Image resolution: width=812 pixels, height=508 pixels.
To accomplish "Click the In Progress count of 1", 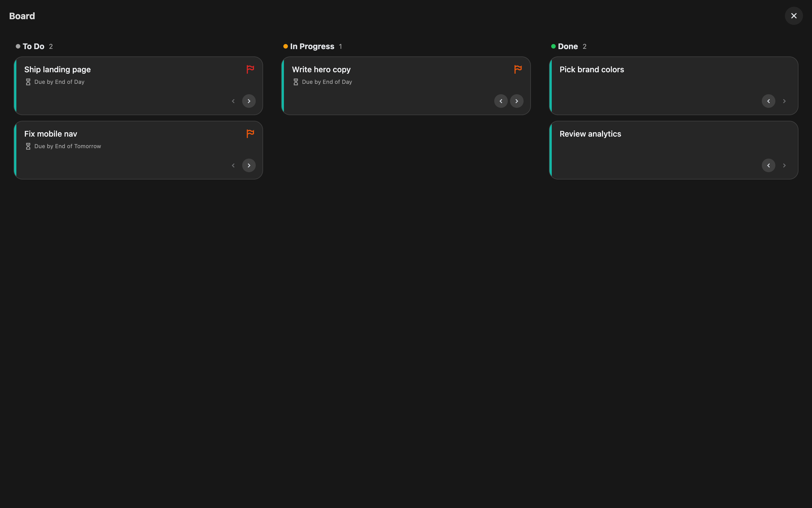I will (340, 46).
